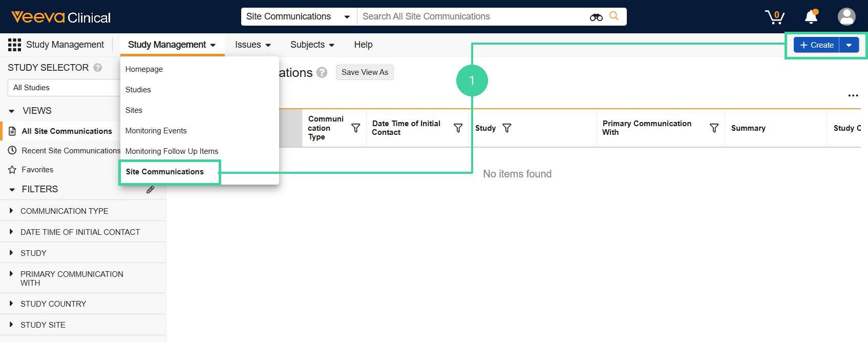Open the Favorites view
The height and width of the screenshot is (342, 868).
37,170
